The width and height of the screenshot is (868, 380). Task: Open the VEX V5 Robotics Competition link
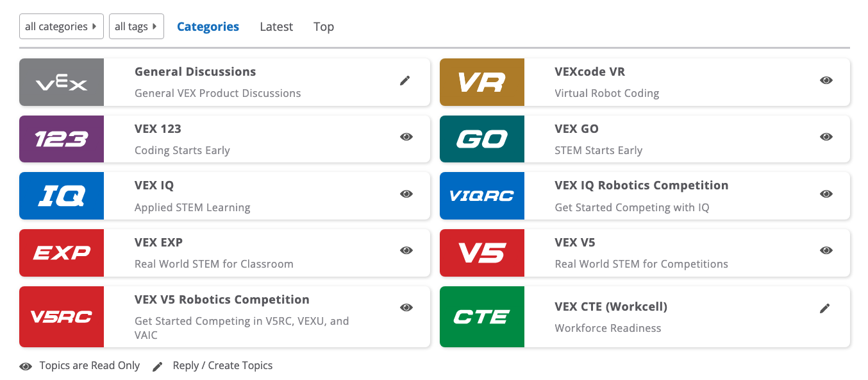coord(222,300)
